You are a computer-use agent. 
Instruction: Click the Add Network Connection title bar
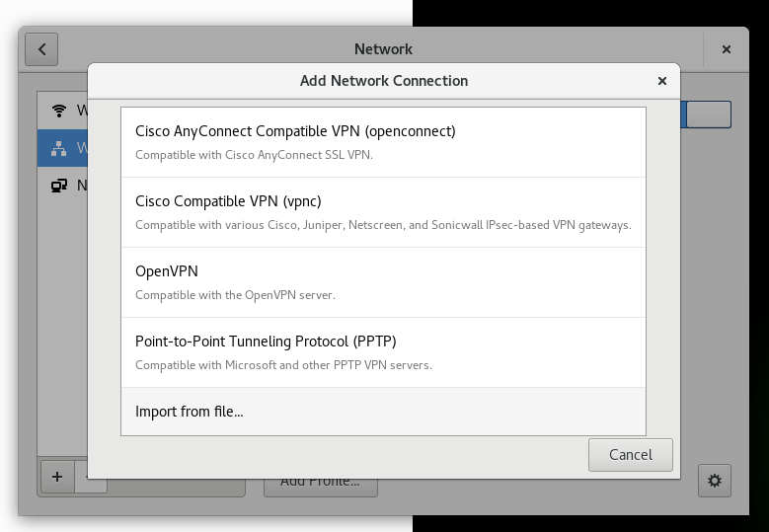[384, 81]
